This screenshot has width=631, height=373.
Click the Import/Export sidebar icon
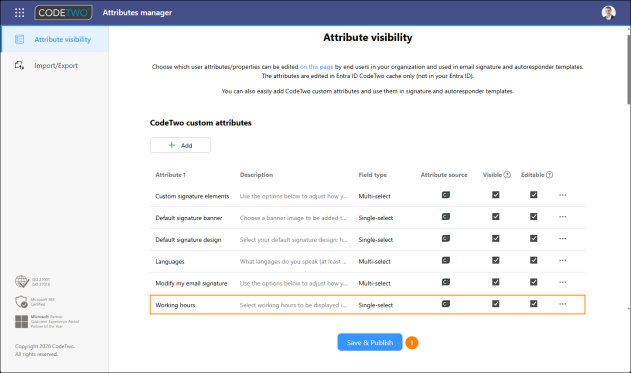[19, 65]
